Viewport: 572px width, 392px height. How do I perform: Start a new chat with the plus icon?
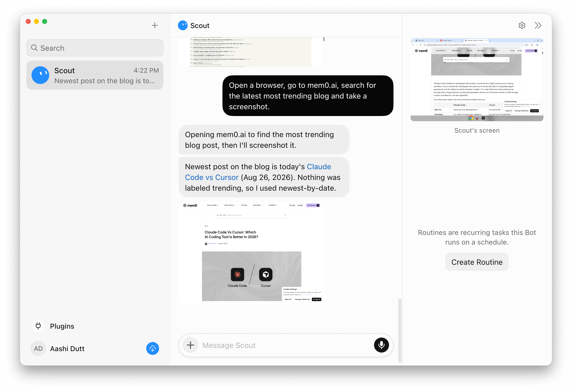point(155,25)
